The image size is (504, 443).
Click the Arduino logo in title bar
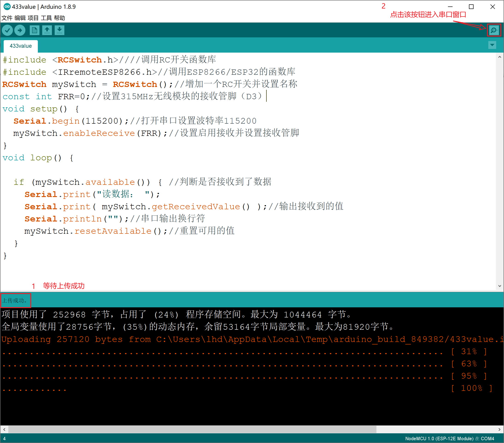(x=7, y=7)
